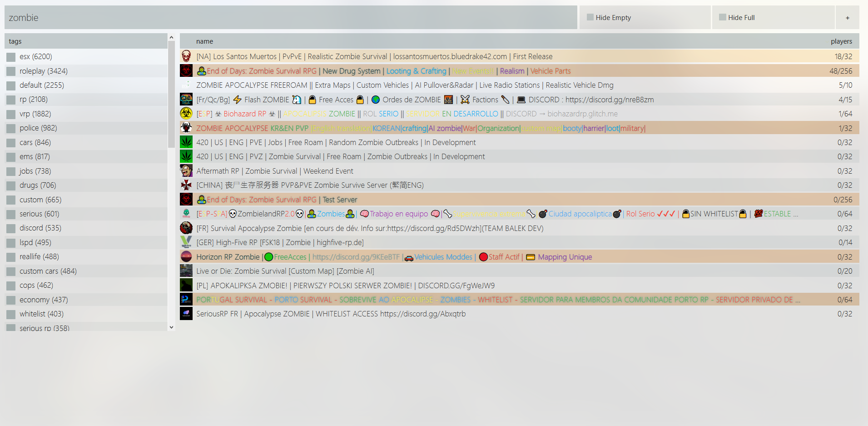Click the 0/14 player count

pyautogui.click(x=846, y=242)
